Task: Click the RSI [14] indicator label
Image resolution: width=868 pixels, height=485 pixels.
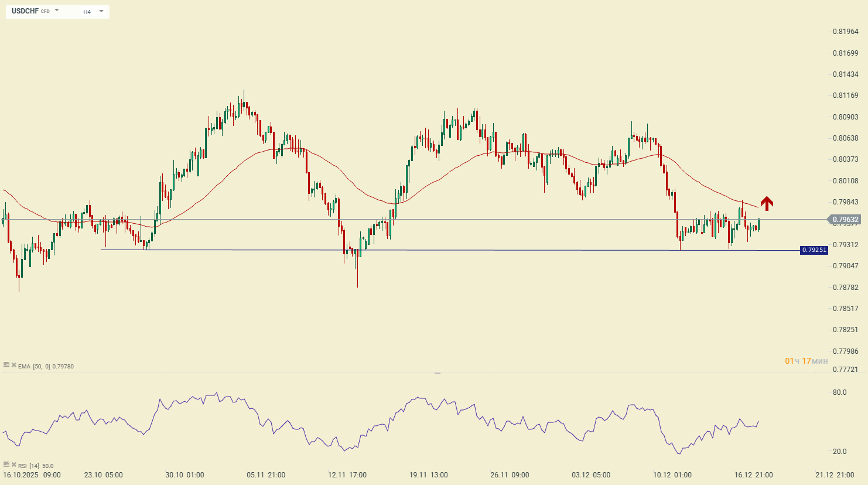Action: pos(29,466)
